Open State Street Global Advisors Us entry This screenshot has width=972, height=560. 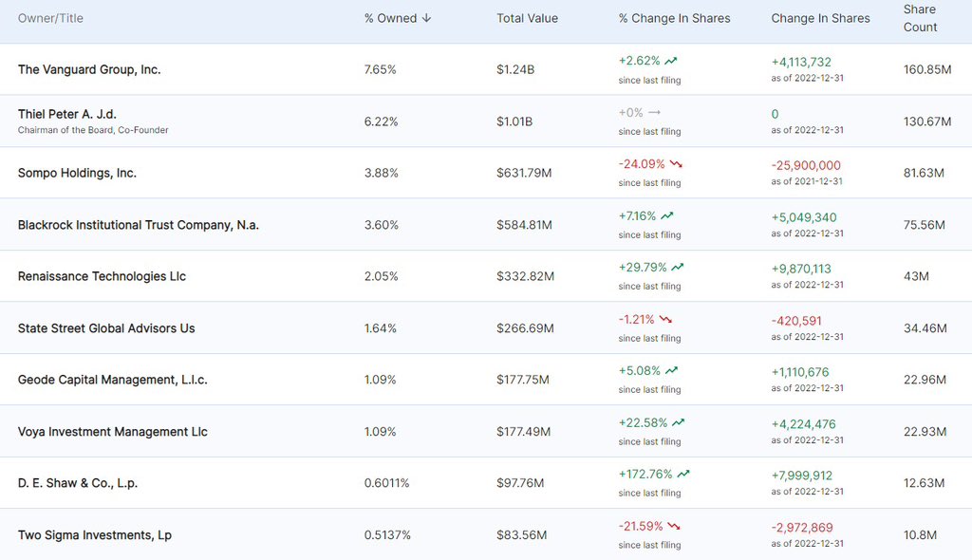click(x=106, y=328)
